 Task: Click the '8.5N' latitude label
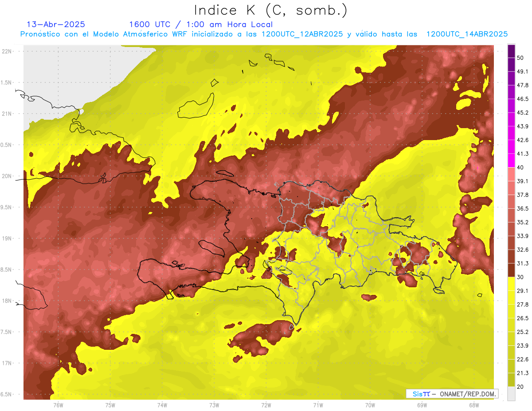[6, 270]
